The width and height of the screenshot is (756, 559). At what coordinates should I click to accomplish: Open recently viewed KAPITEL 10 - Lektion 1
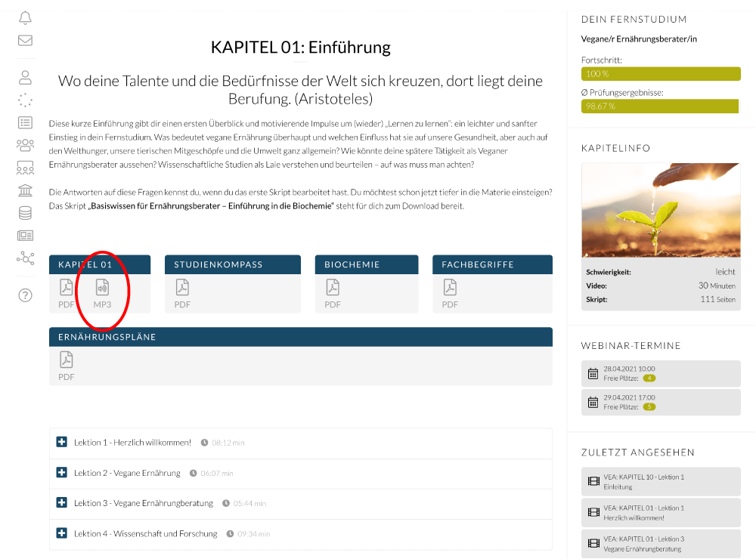click(661, 481)
